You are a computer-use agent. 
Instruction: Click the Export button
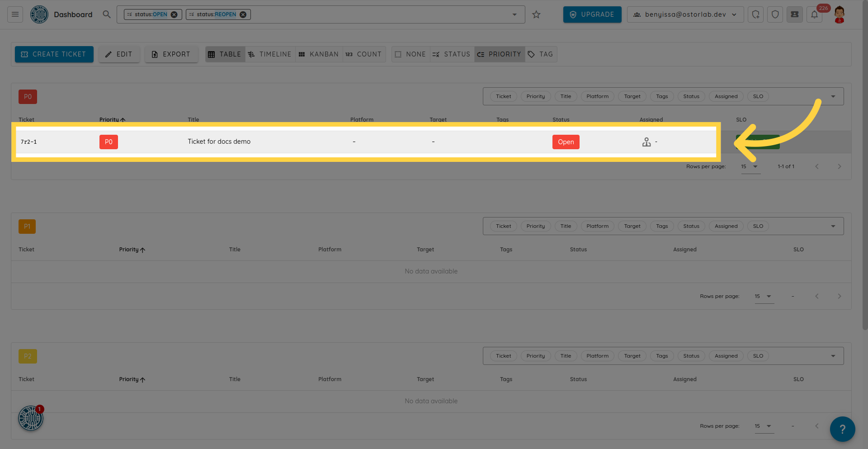[171, 54]
